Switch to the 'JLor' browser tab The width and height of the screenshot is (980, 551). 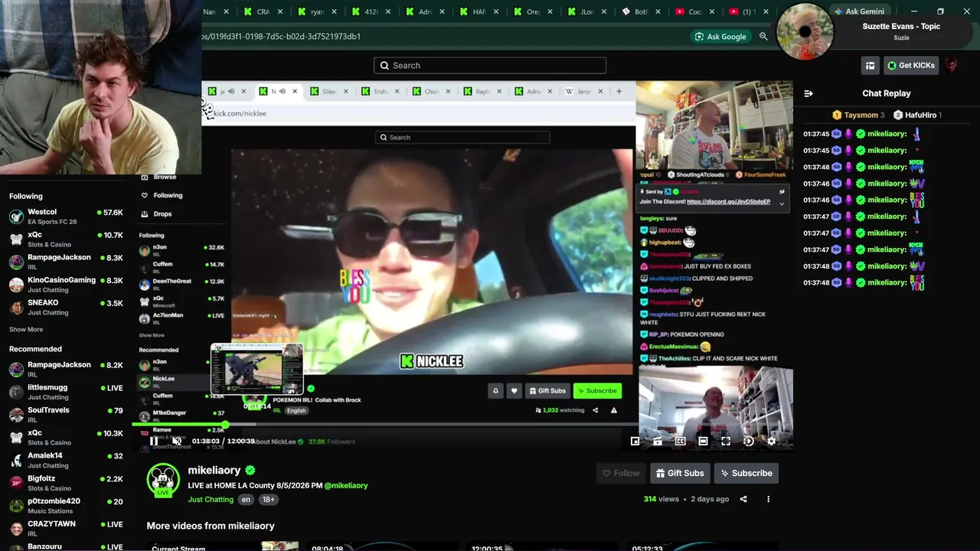[x=587, y=11]
